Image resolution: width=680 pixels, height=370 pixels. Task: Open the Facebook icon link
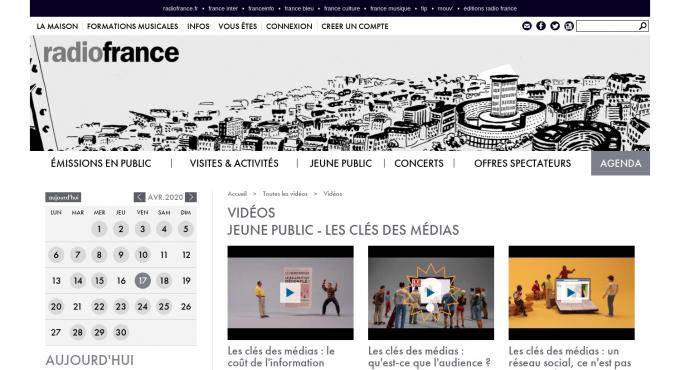pos(541,26)
